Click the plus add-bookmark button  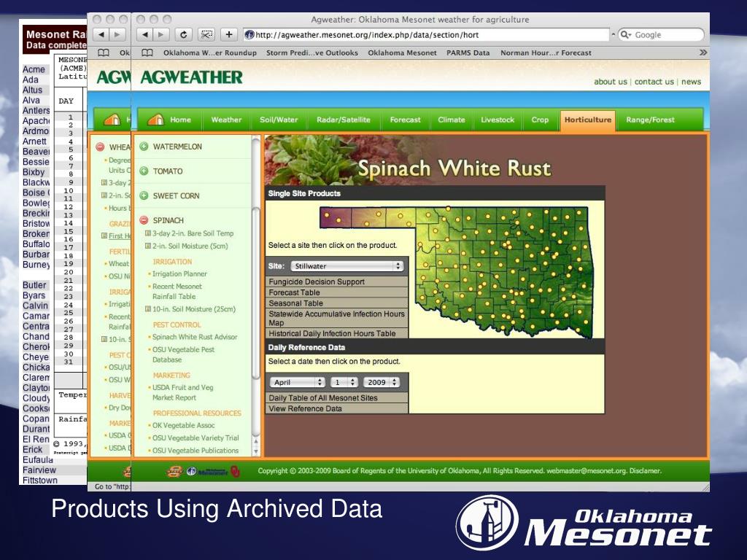pos(229,35)
